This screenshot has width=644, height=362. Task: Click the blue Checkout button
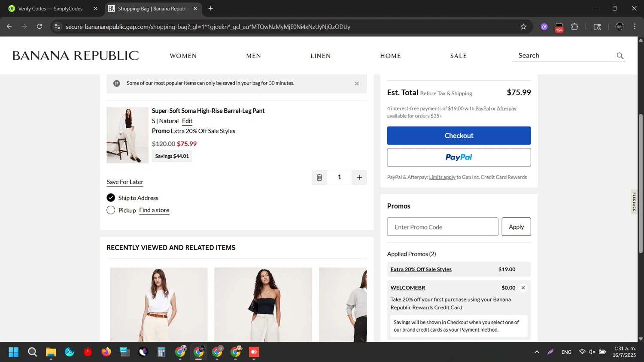click(x=459, y=136)
